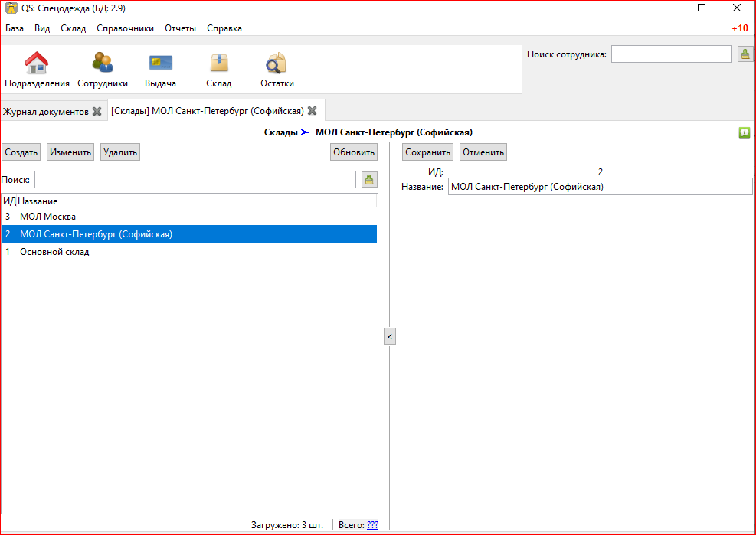Click the clear icon beside Поиск field
This screenshot has height=535, width=756.
pyautogui.click(x=370, y=179)
